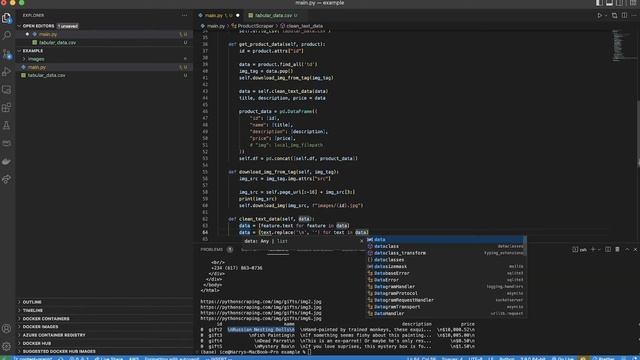
Task: Expand Suggested Docker Hub Images section
Action: [104, 351]
